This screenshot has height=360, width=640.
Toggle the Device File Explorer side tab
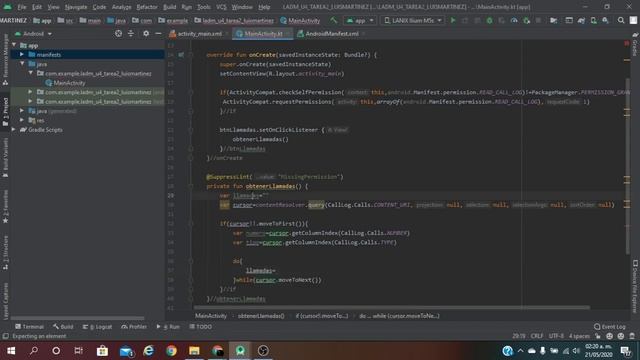(635, 287)
